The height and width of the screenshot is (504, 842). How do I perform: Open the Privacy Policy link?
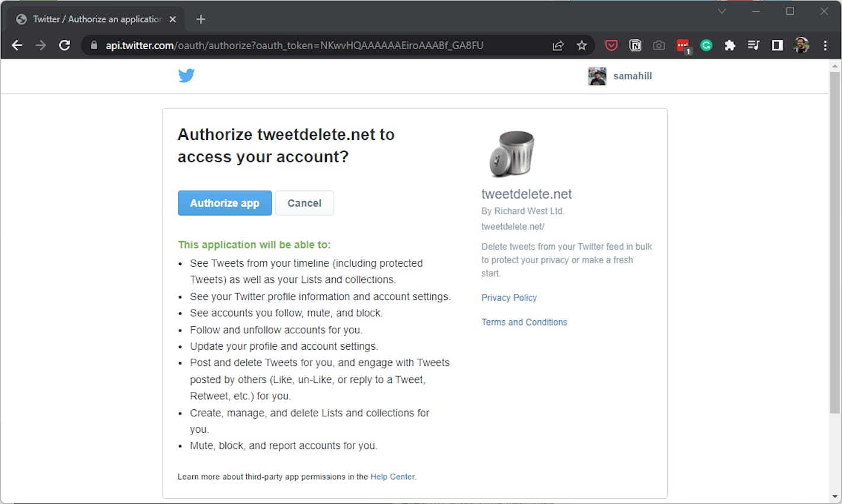tap(509, 297)
